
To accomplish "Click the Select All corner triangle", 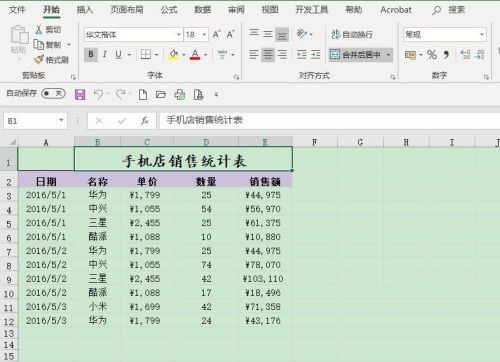I will tap(12, 142).
